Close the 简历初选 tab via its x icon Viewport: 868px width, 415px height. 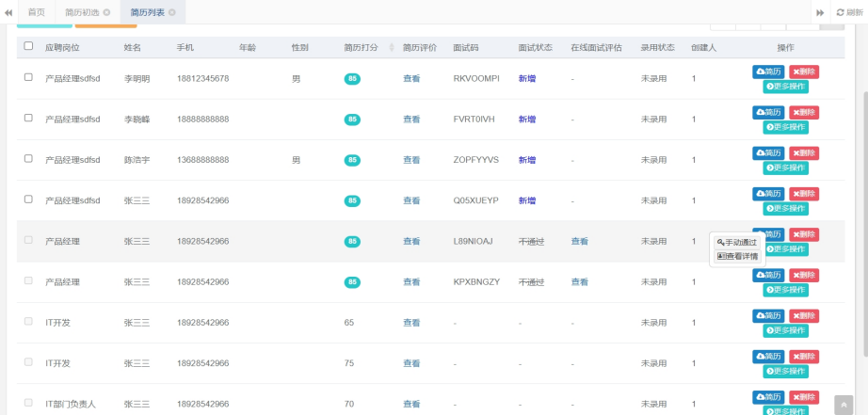click(x=106, y=12)
